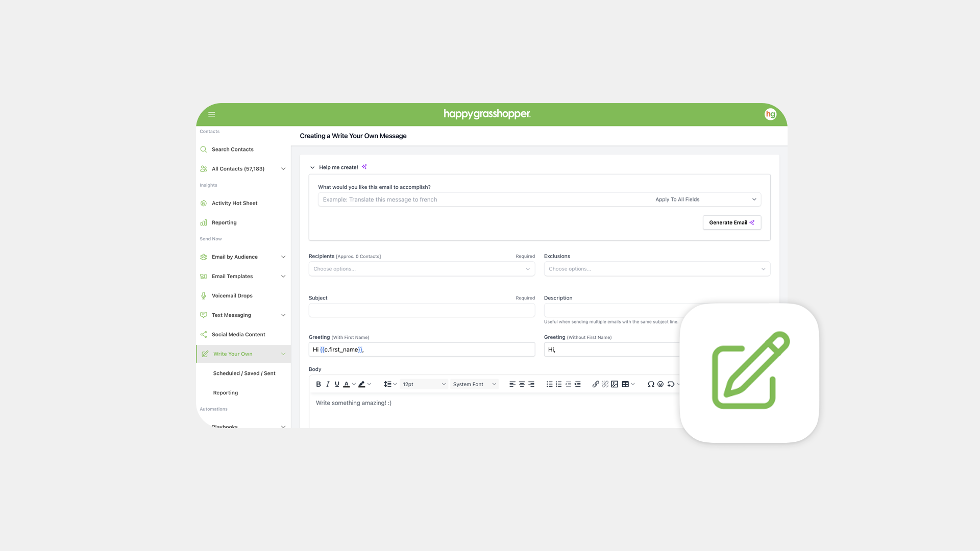The image size is (980, 551).
Task: Insert an image into the body
Action: [615, 384]
